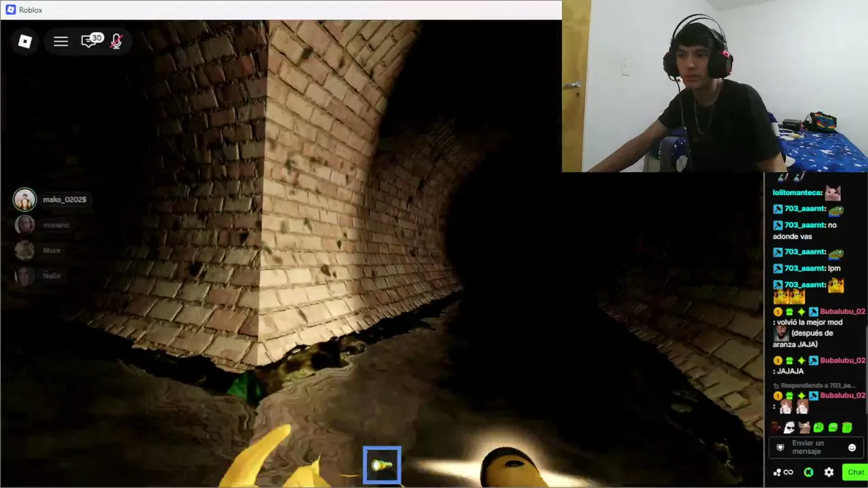868x488 pixels.
Task: Open the hamburger menu in Roblox
Action: [x=61, y=41]
